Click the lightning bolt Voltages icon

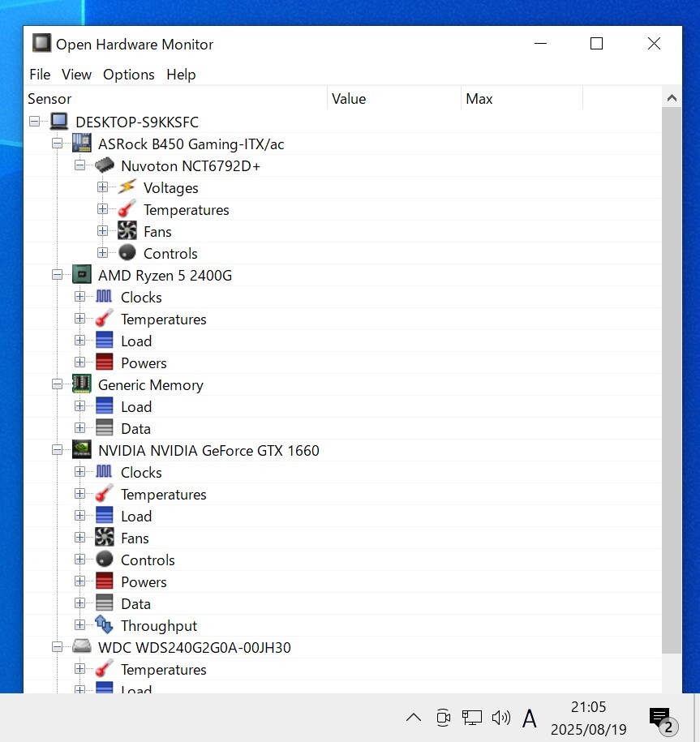(x=127, y=187)
